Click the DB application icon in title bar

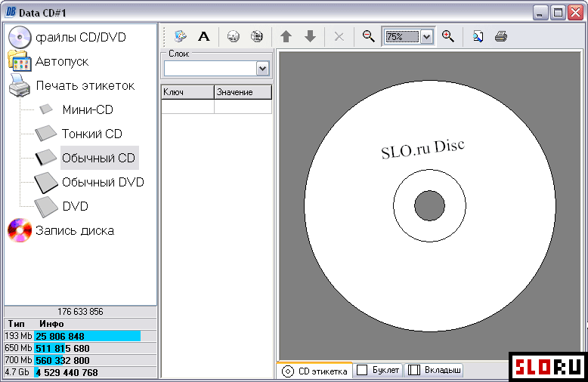pyautogui.click(x=11, y=12)
